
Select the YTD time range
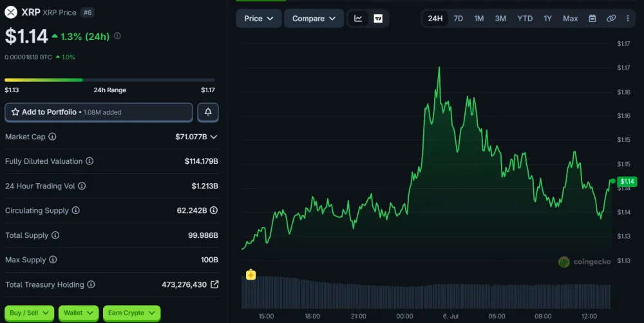coord(525,19)
